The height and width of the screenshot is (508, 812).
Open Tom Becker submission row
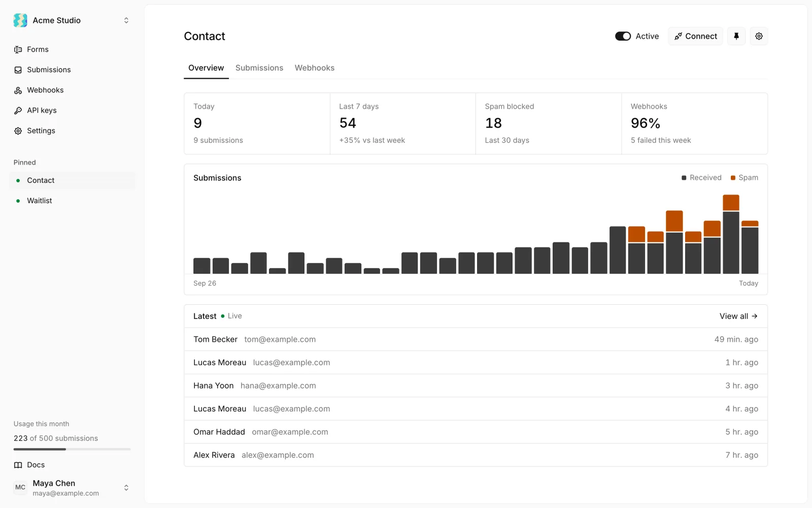(x=476, y=339)
